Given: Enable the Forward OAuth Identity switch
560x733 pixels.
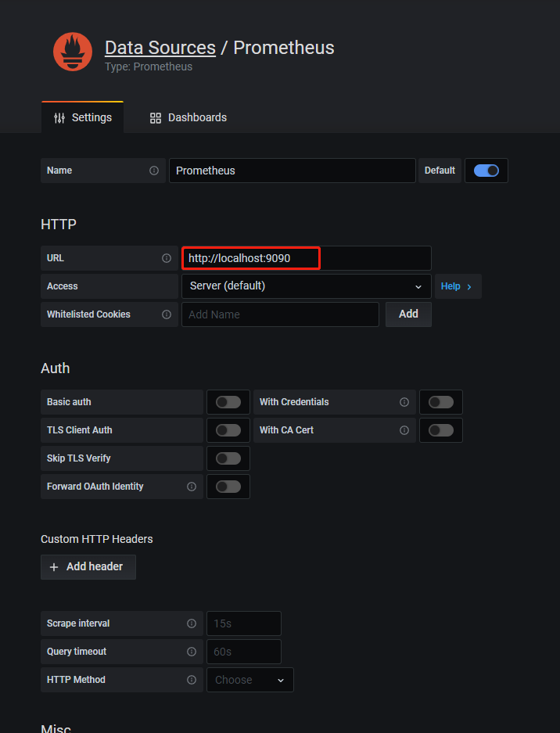Looking at the screenshot, I should click(228, 487).
